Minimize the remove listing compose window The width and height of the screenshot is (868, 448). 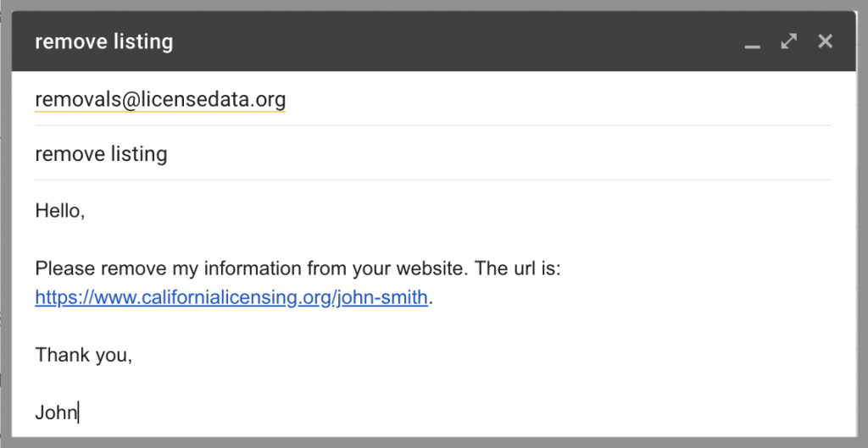pyautogui.click(x=752, y=42)
